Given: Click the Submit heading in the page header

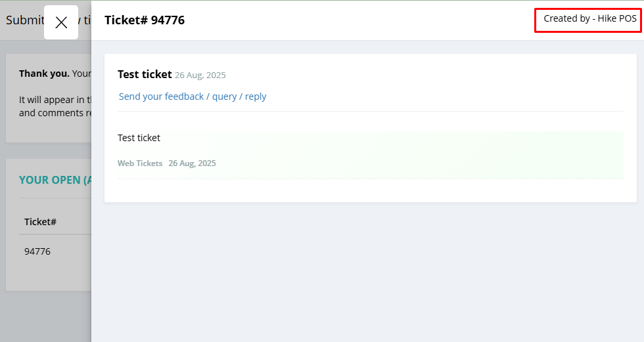Looking at the screenshot, I should click(x=25, y=20).
